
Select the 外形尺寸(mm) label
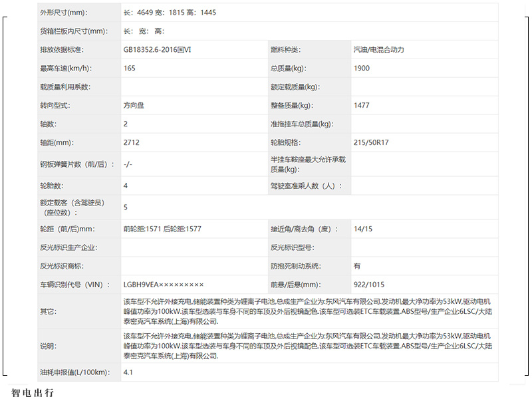pyautogui.click(x=64, y=13)
